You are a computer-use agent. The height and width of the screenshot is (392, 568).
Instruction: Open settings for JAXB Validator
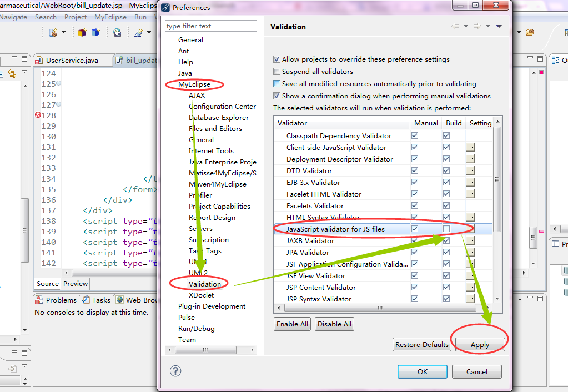click(470, 240)
